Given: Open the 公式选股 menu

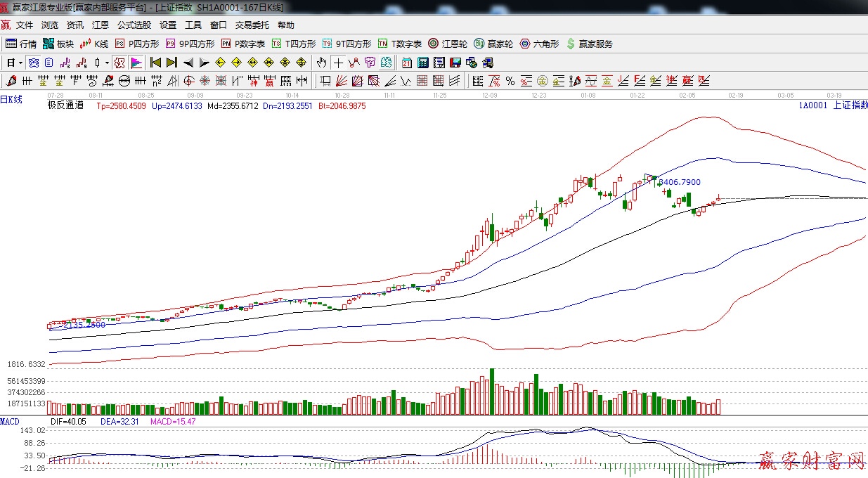Looking at the screenshot, I should tap(134, 25).
